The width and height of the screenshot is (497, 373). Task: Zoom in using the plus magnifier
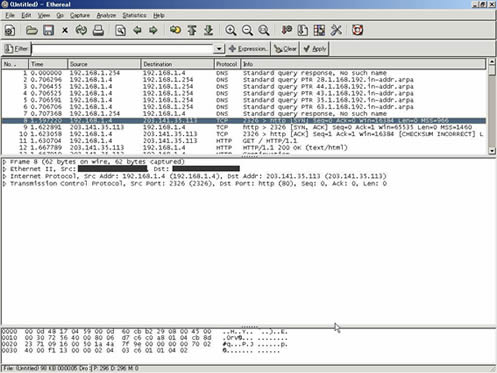[231, 30]
